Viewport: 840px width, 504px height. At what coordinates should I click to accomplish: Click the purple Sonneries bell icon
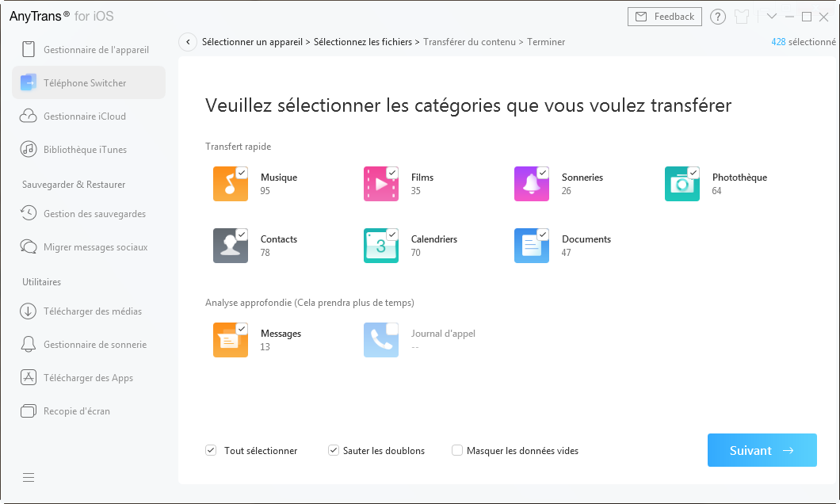tap(532, 184)
